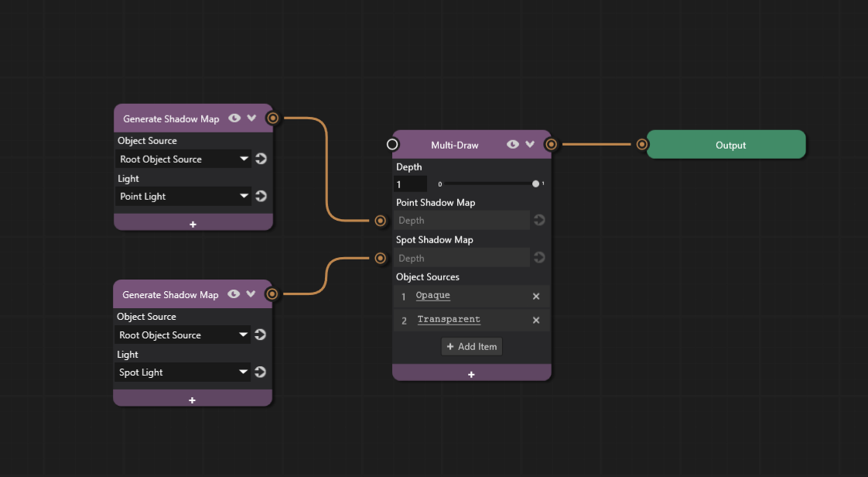Open the Spot Light dropdown
Viewport: 868px width, 477px height.
(x=182, y=372)
